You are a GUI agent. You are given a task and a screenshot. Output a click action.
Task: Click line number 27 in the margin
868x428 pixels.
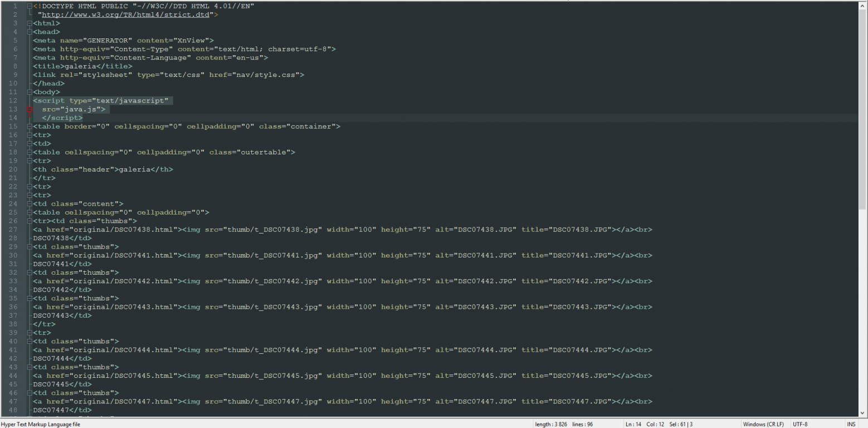[13, 230]
